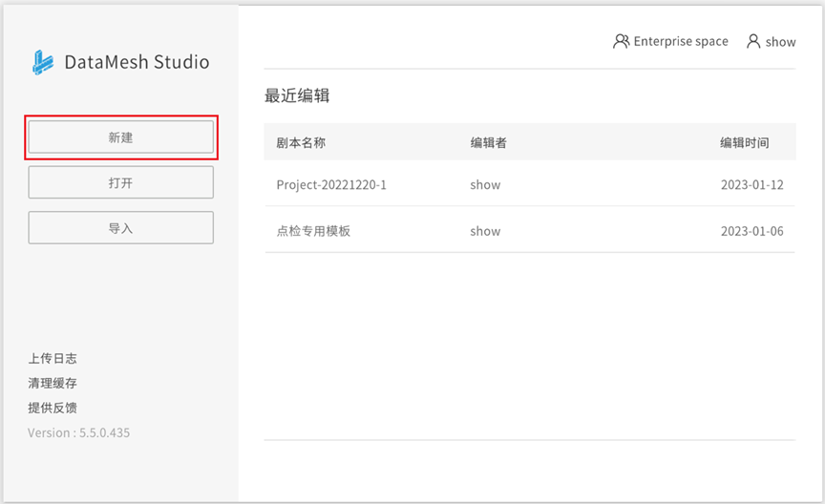Open a script with the 打开 button
Image resolution: width=825 pixels, height=504 pixels.
click(121, 182)
